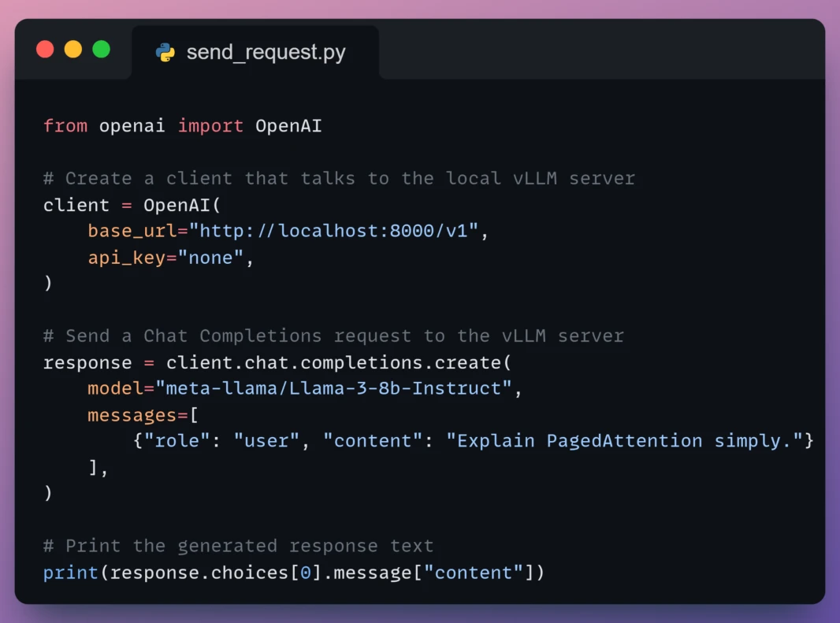Click the yellow minimize window button
Image resolution: width=840 pixels, height=623 pixels.
pos(73,50)
